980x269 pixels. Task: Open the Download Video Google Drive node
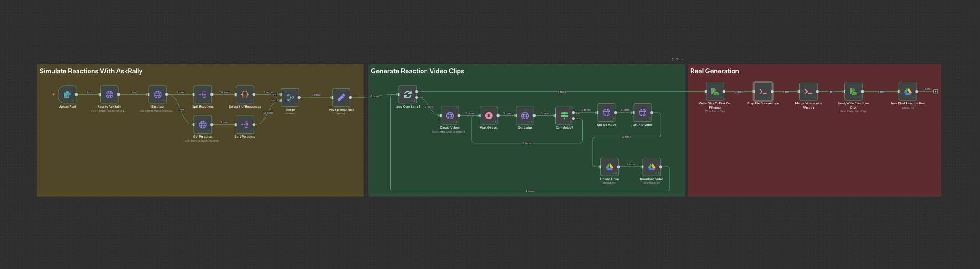652,167
